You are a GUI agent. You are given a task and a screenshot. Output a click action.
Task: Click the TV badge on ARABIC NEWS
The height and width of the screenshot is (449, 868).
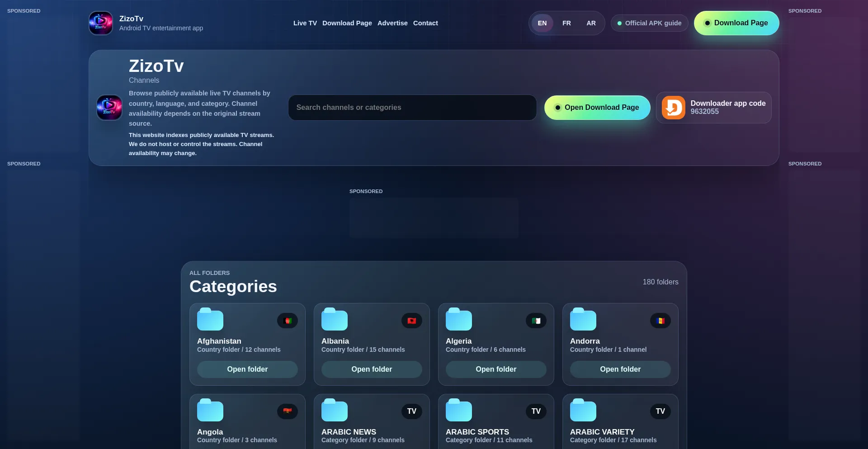pyautogui.click(x=412, y=411)
